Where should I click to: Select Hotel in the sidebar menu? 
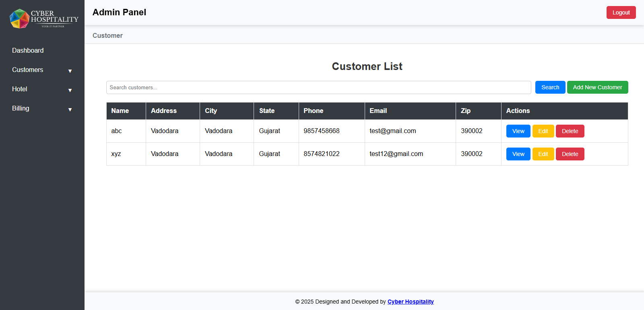click(x=20, y=89)
